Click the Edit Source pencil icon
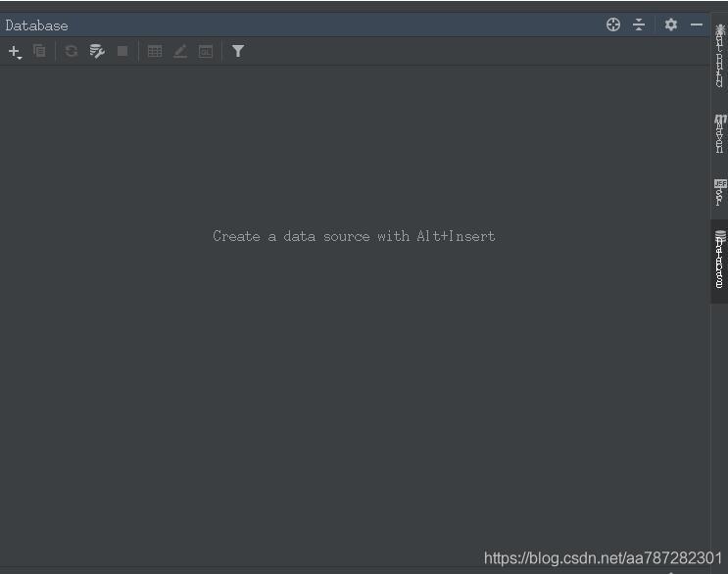The image size is (728, 574). (180, 51)
